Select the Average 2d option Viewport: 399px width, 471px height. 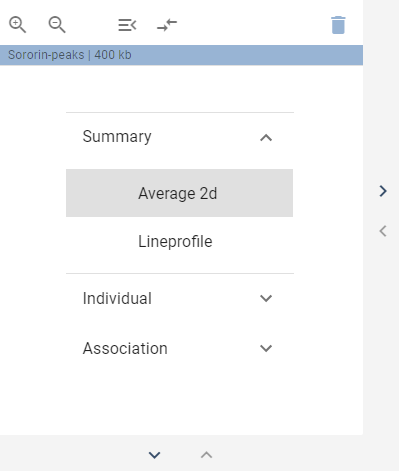(x=179, y=193)
